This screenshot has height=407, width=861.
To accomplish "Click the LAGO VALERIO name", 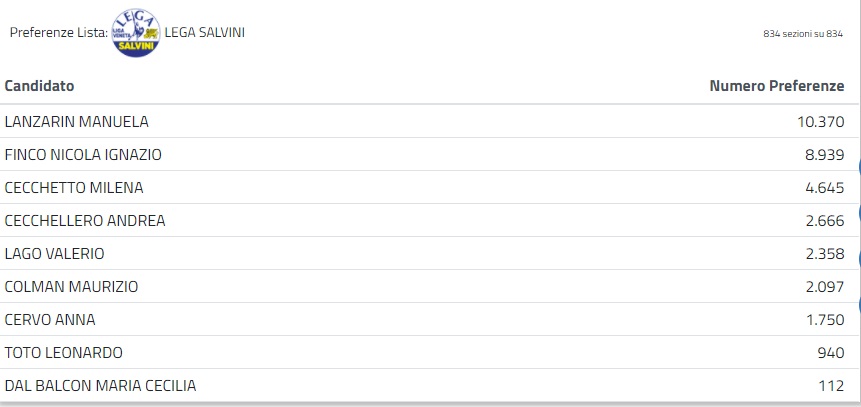I will (x=55, y=254).
